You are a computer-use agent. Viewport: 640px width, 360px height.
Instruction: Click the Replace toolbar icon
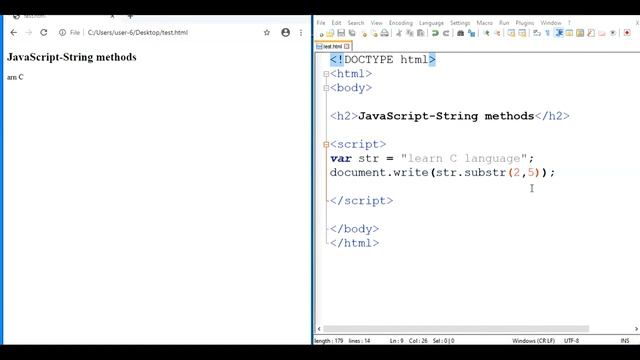point(471,33)
